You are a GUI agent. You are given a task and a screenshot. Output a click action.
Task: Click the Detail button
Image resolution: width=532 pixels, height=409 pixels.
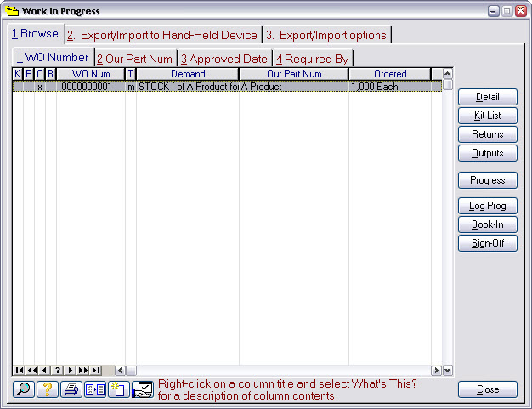488,97
